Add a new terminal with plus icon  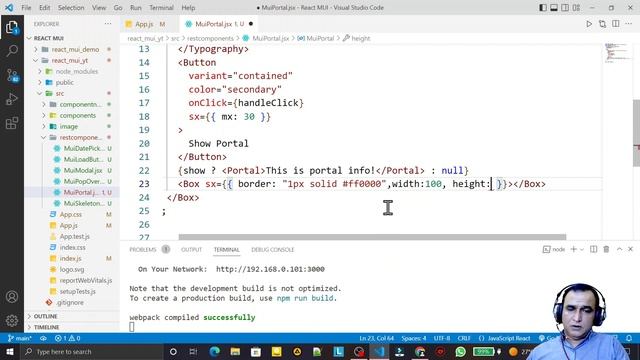coord(573,249)
